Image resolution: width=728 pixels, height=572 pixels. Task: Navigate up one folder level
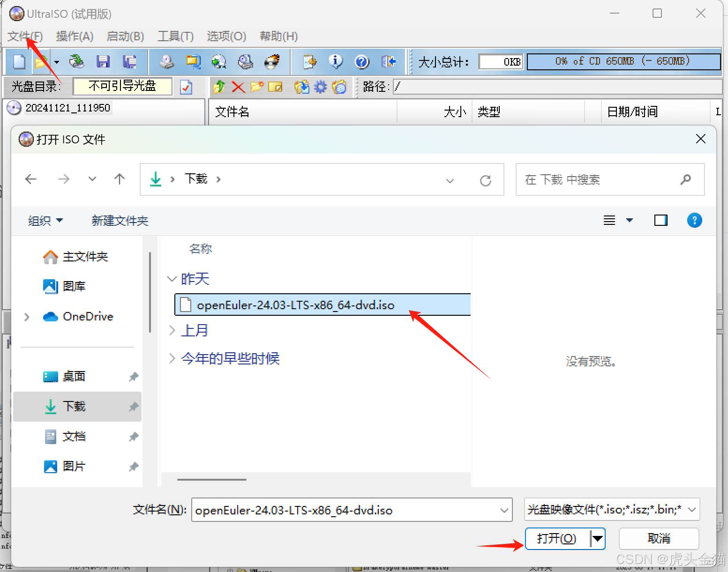coord(120,179)
